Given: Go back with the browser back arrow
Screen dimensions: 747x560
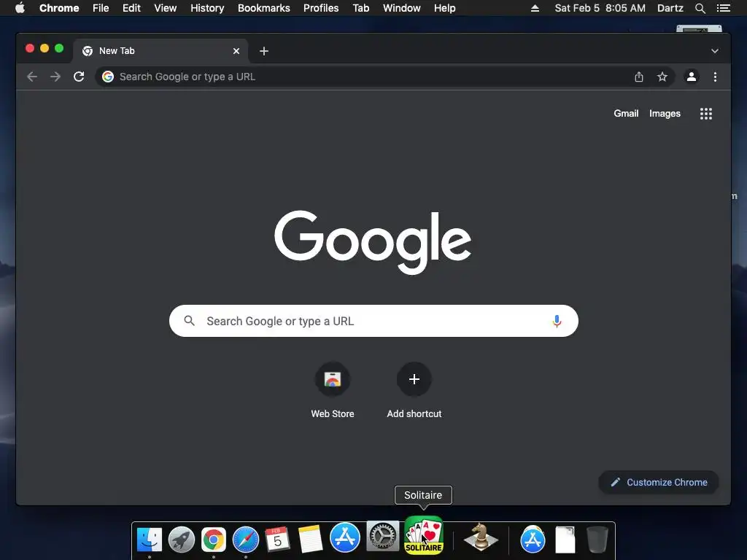Looking at the screenshot, I should 32,77.
